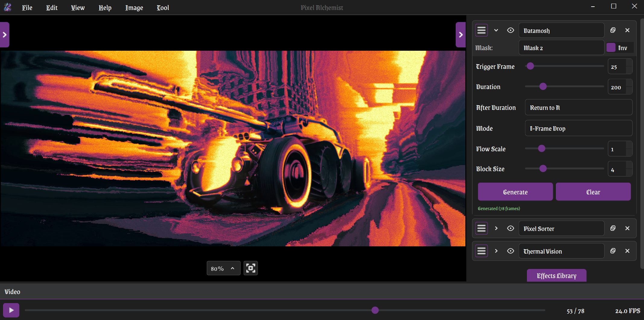
Task: Duplicate the Datamosh effect
Action: point(613,30)
